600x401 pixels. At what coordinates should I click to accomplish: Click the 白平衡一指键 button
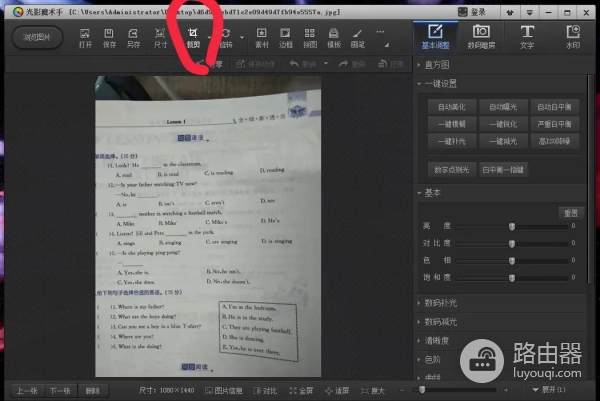[x=503, y=170]
